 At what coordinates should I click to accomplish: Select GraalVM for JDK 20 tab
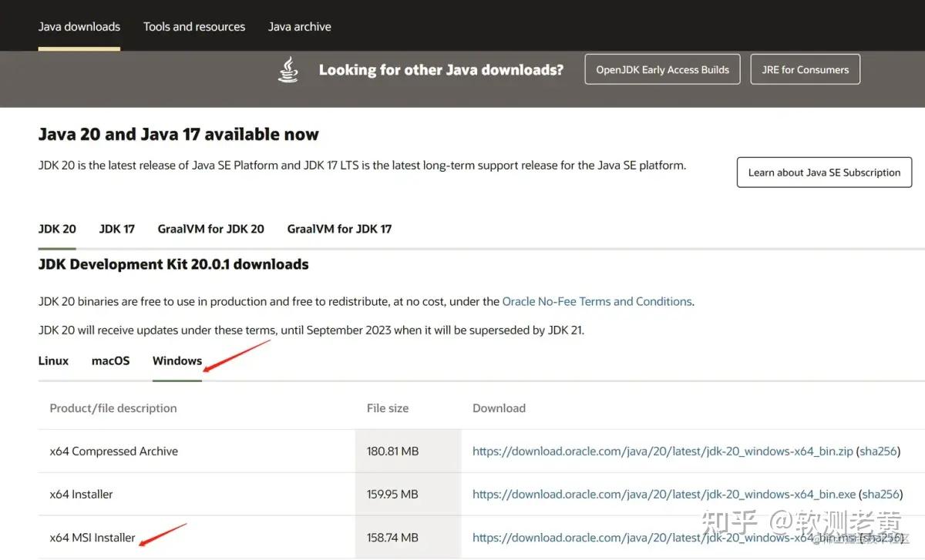click(211, 229)
